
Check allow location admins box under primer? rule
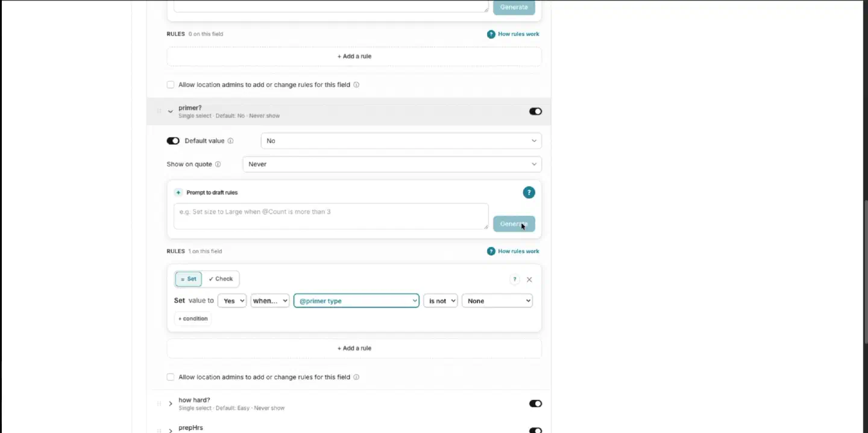tap(171, 377)
